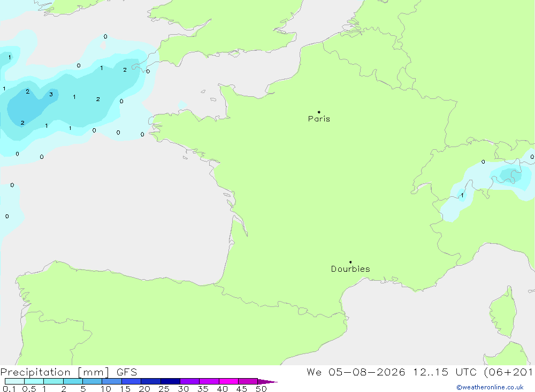Select the 10–15 mm legend color swatch

click(x=112, y=381)
